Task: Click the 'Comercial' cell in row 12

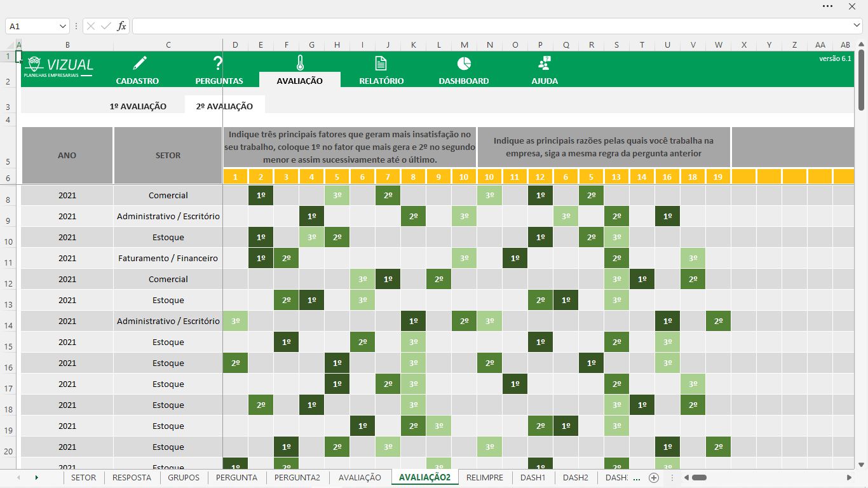Action: [x=168, y=279]
